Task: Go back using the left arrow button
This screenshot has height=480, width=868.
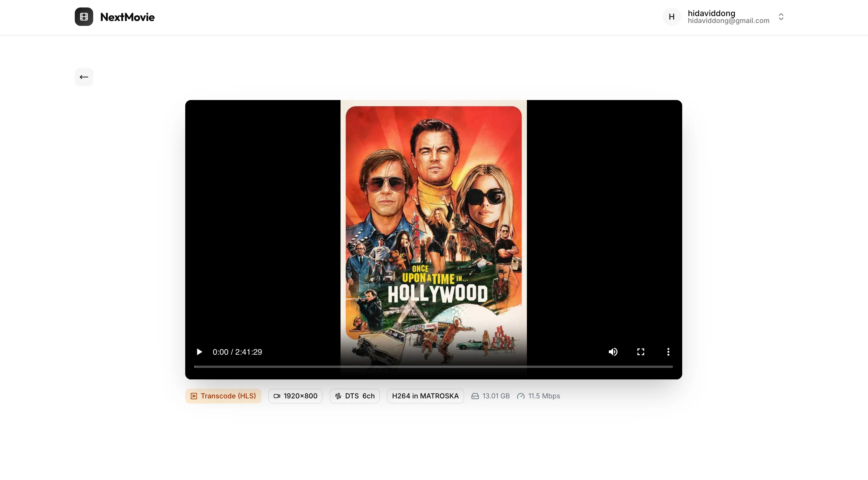Action: click(84, 77)
